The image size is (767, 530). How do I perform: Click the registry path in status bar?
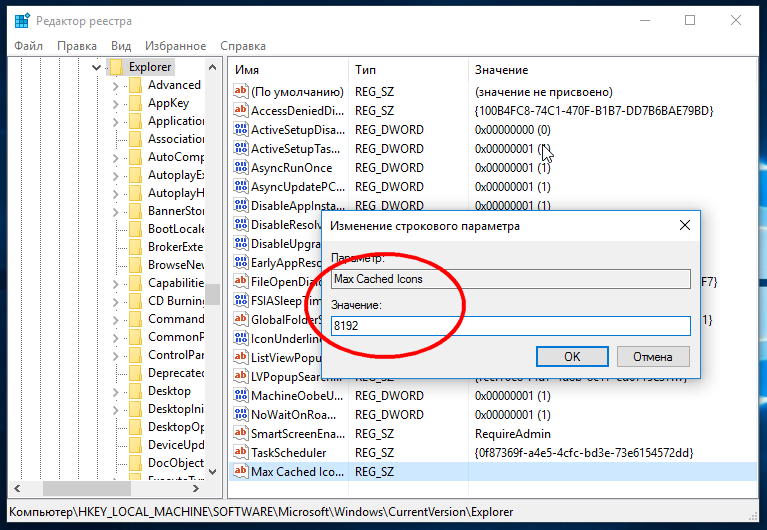(261, 512)
